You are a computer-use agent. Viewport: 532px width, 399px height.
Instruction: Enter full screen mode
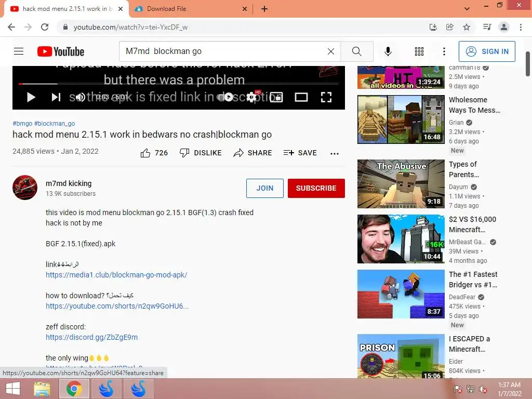[x=326, y=97]
